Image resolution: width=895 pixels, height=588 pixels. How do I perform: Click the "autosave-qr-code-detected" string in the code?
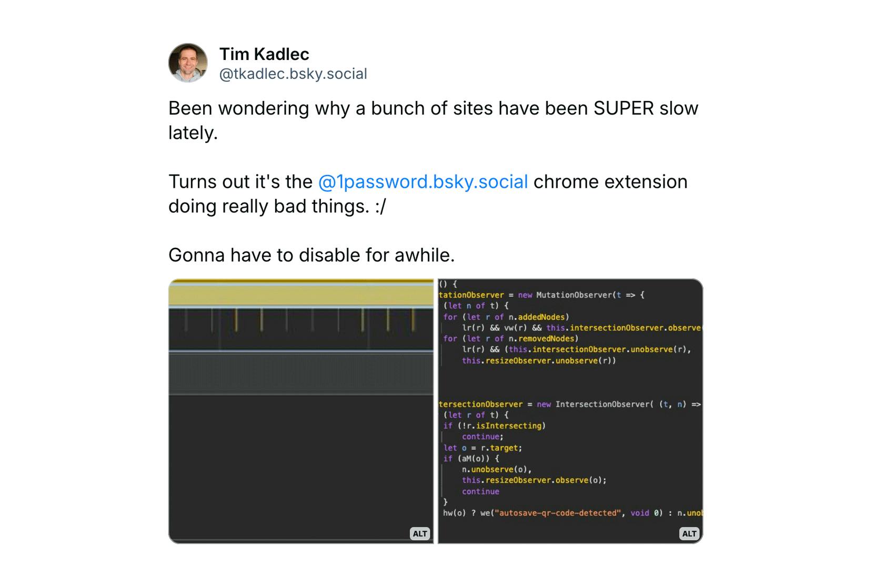(558, 513)
